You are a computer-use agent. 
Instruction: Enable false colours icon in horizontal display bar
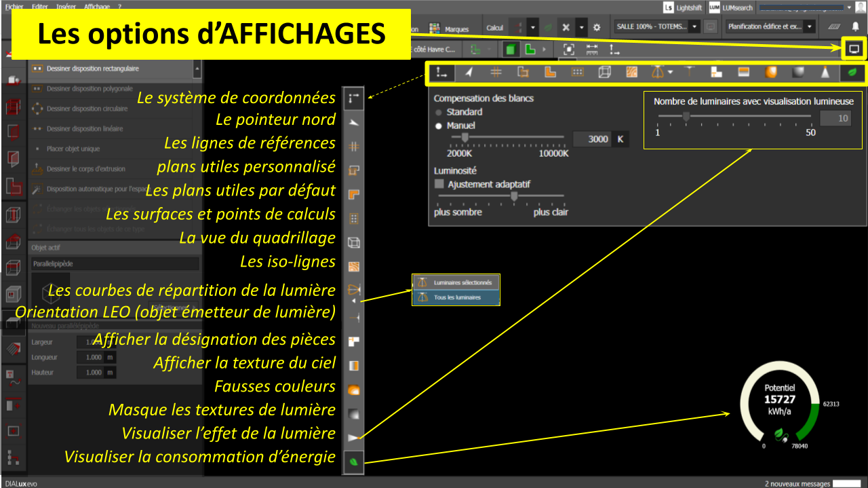(770, 73)
